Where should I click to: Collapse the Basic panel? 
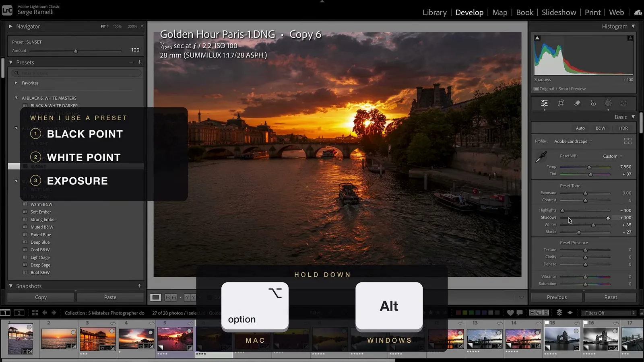coord(633,117)
